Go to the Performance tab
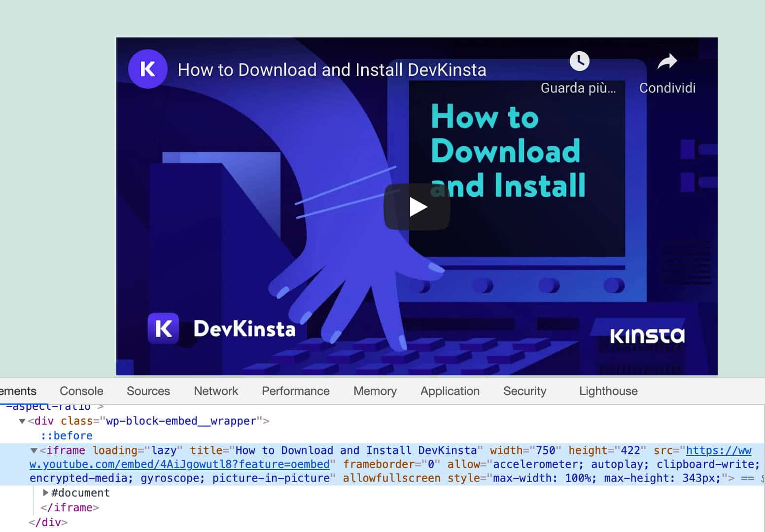Screen dimensions: 765x532 (x=295, y=391)
